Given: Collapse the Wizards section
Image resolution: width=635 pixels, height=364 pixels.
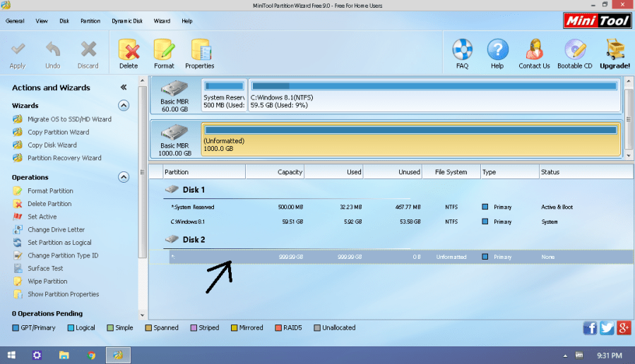Looking at the screenshot, I should pos(124,106).
